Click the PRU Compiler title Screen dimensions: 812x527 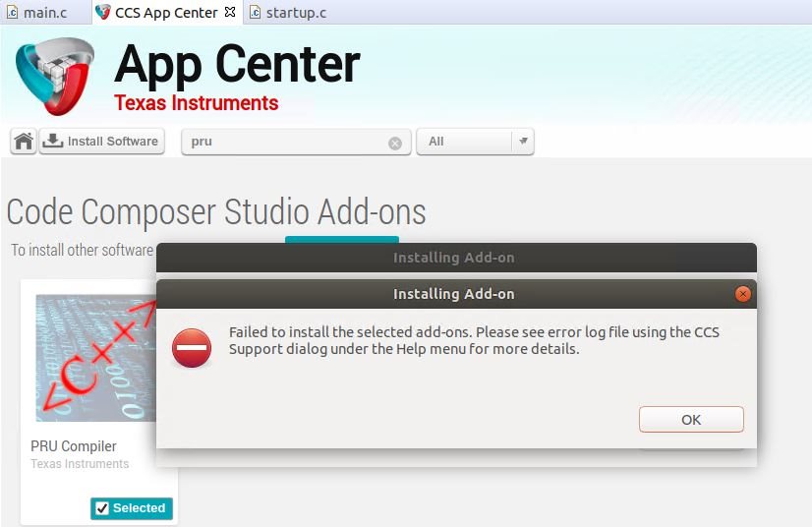(x=74, y=446)
